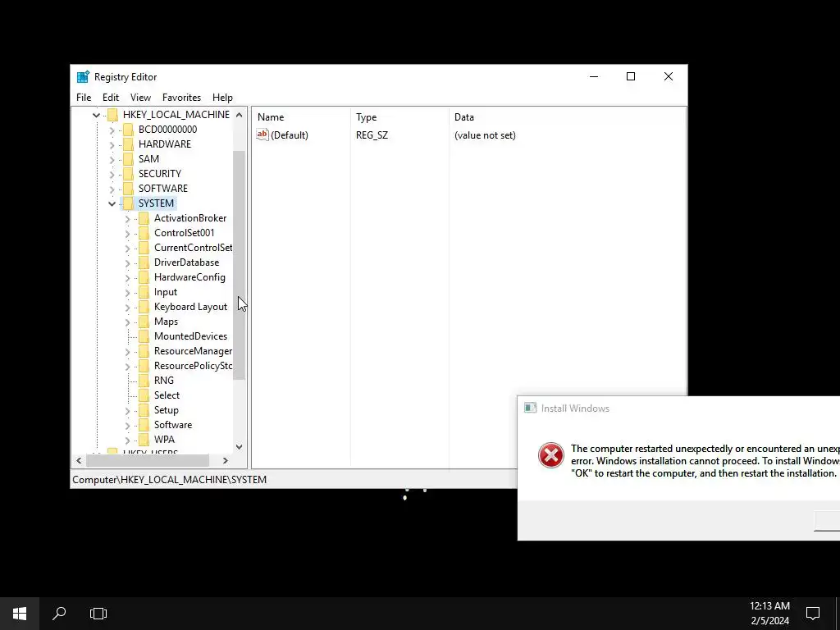
Task: Expand the SOFTWARE key
Action: tap(112, 189)
